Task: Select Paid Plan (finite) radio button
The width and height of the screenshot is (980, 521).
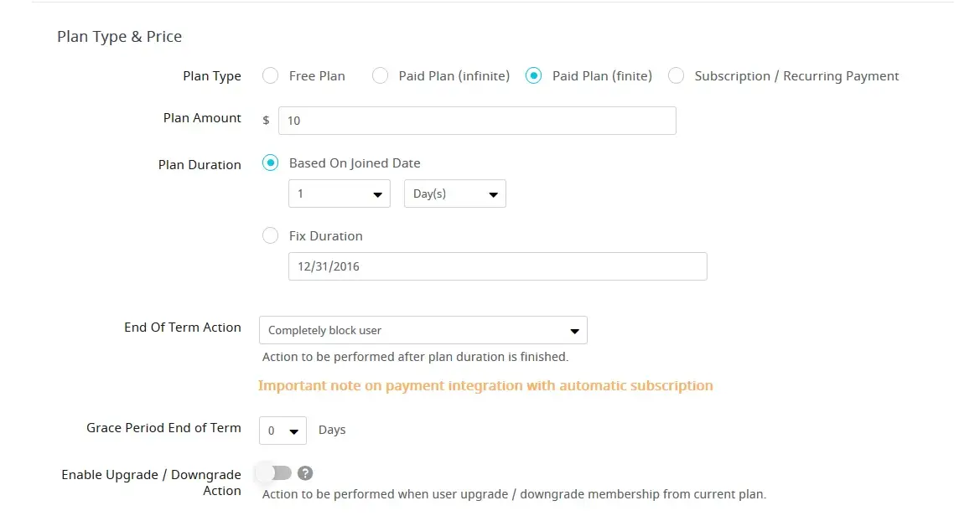Action: coord(533,75)
